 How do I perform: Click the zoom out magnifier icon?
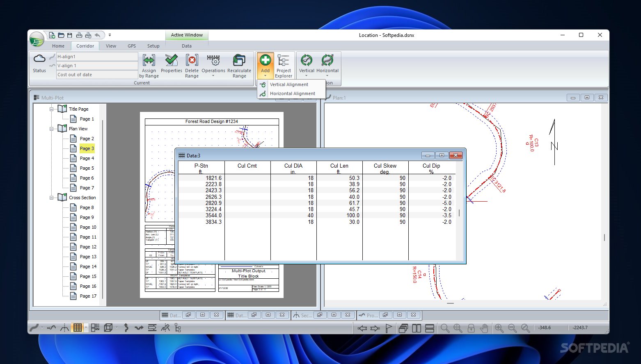tap(512, 328)
